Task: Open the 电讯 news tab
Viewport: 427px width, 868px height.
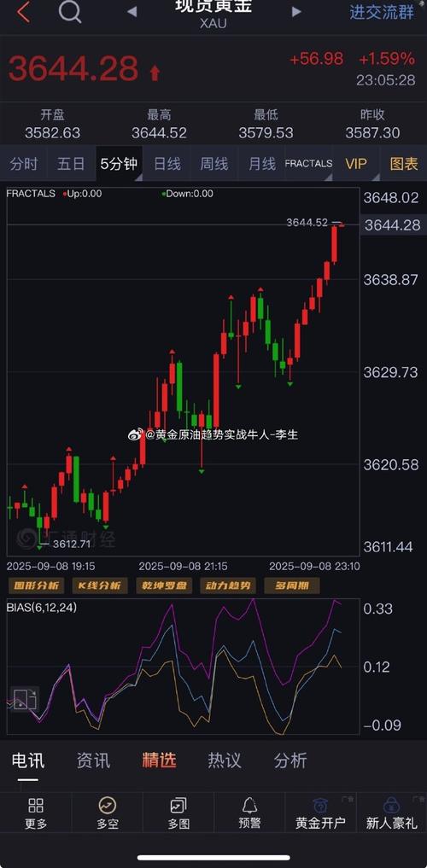Action: pyautogui.click(x=27, y=760)
